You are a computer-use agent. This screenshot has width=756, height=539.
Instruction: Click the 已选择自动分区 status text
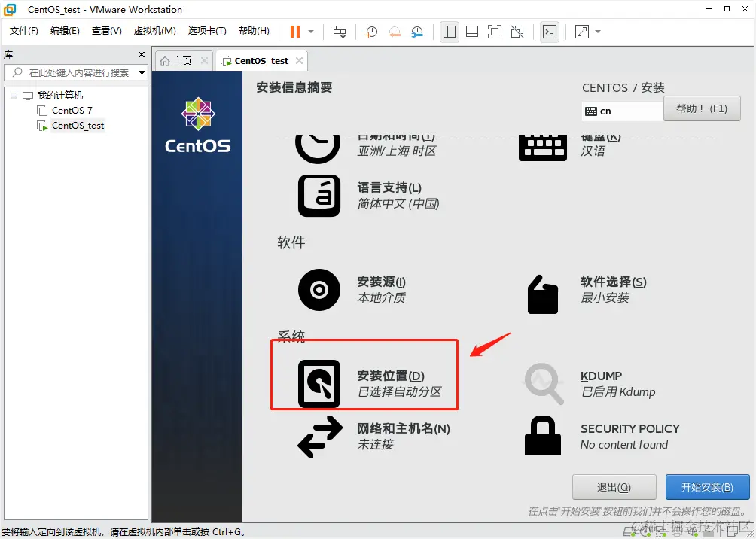(x=399, y=391)
